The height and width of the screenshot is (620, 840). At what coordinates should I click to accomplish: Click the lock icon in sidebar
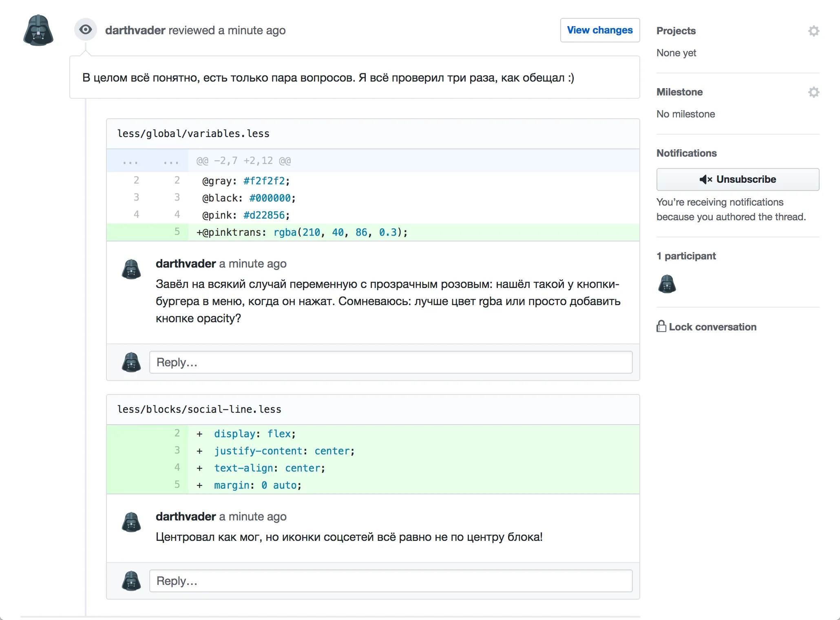pyautogui.click(x=661, y=326)
